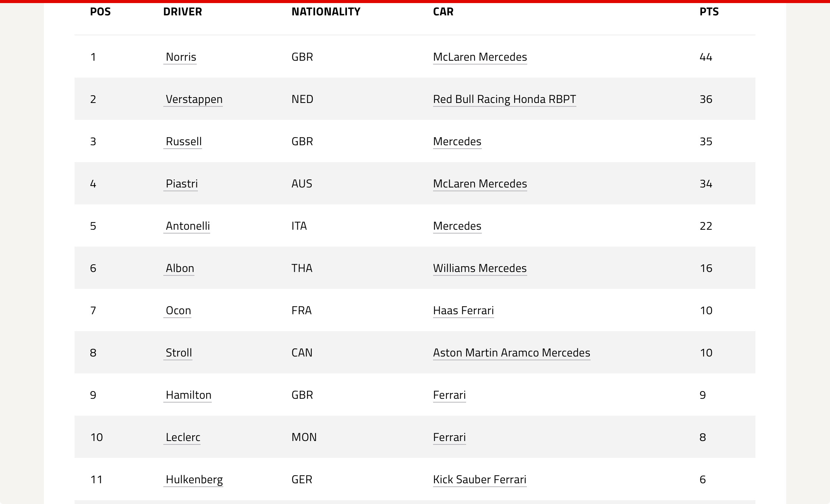Select the PTS column header
This screenshot has width=830, height=504.
(x=709, y=12)
